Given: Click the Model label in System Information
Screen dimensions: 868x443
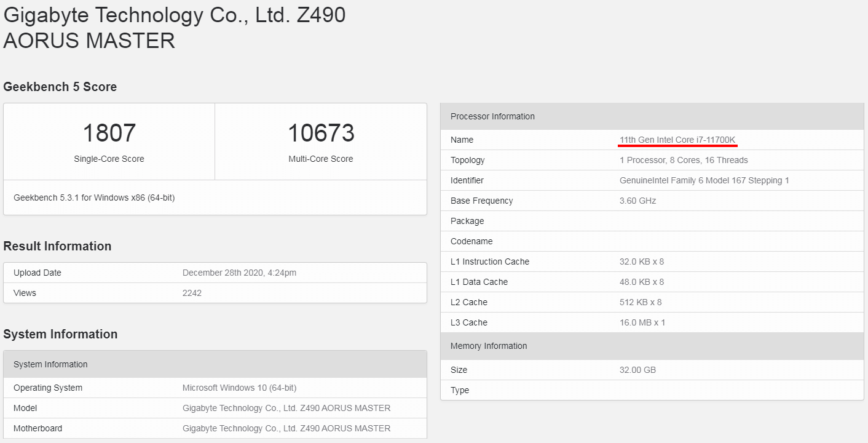Looking at the screenshot, I should pyautogui.click(x=25, y=408).
